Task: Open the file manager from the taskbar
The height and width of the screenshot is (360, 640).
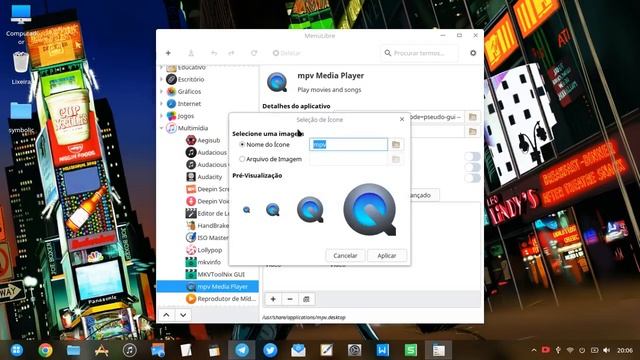Action: (x=73, y=350)
